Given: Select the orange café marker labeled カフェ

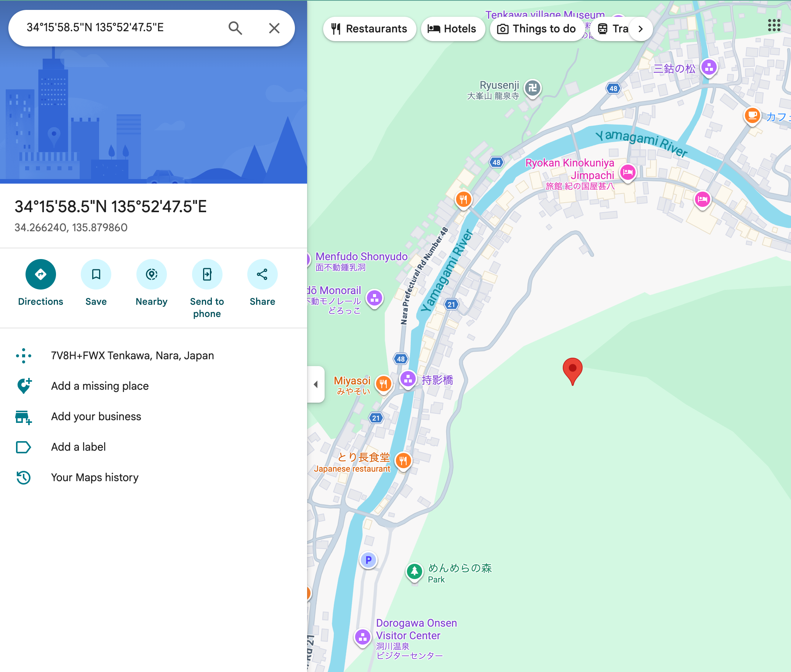Looking at the screenshot, I should click(x=753, y=116).
